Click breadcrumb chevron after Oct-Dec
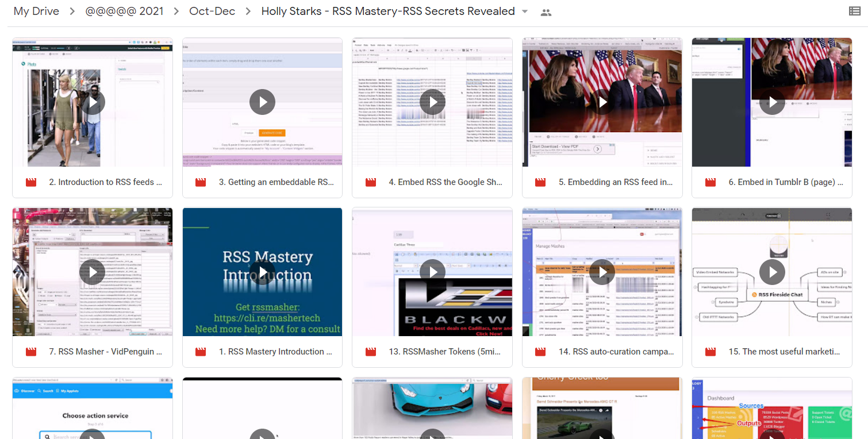Viewport: 868px width, 439px height. tap(248, 11)
